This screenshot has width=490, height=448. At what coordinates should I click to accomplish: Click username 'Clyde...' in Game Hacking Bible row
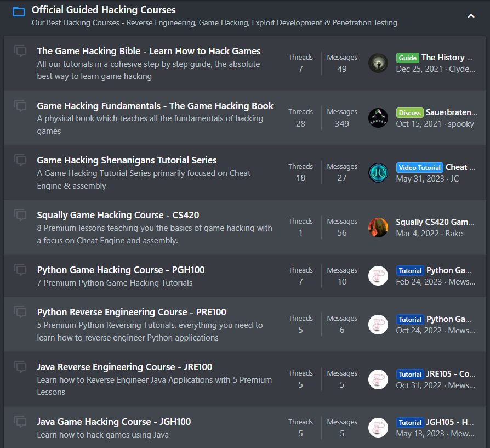pos(462,69)
